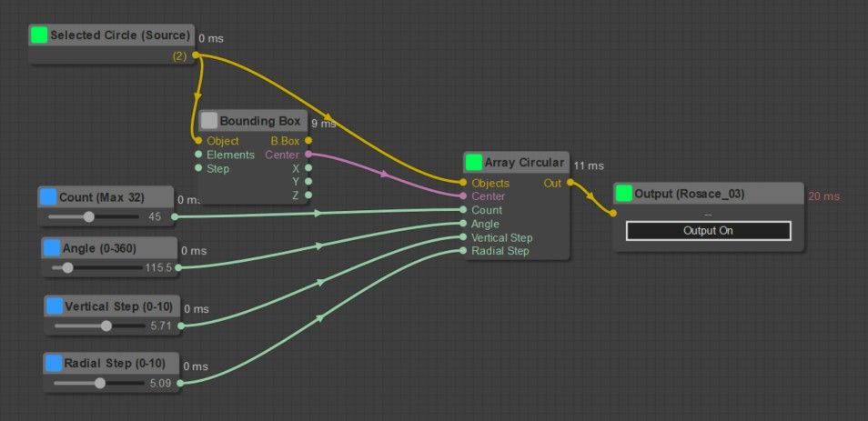
Task: Click the Bounding Box Center output socket
Action: (x=308, y=155)
